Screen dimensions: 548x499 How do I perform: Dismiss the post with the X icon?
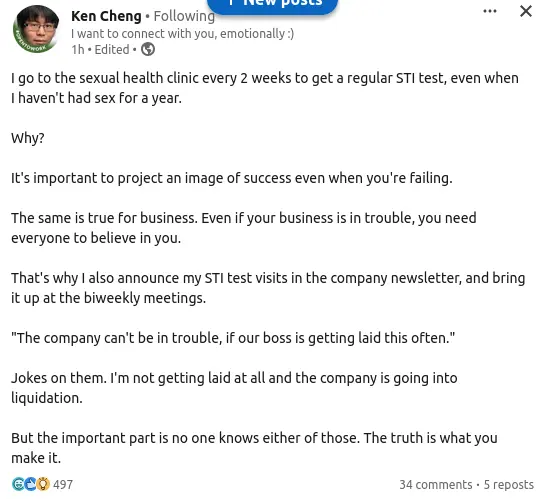pos(526,11)
